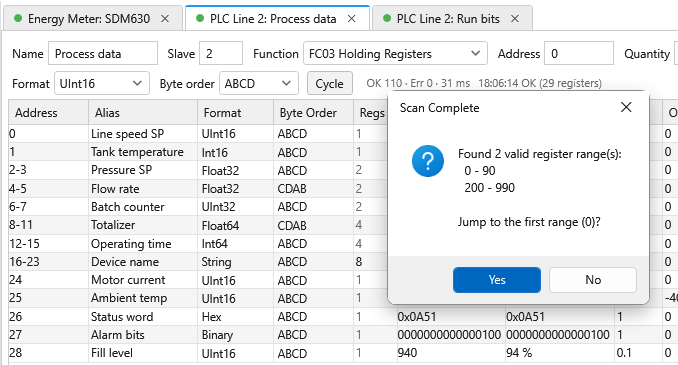Close the PLC Line 2: Process data tab
Image resolution: width=678 pixels, height=365 pixels.
352,19
